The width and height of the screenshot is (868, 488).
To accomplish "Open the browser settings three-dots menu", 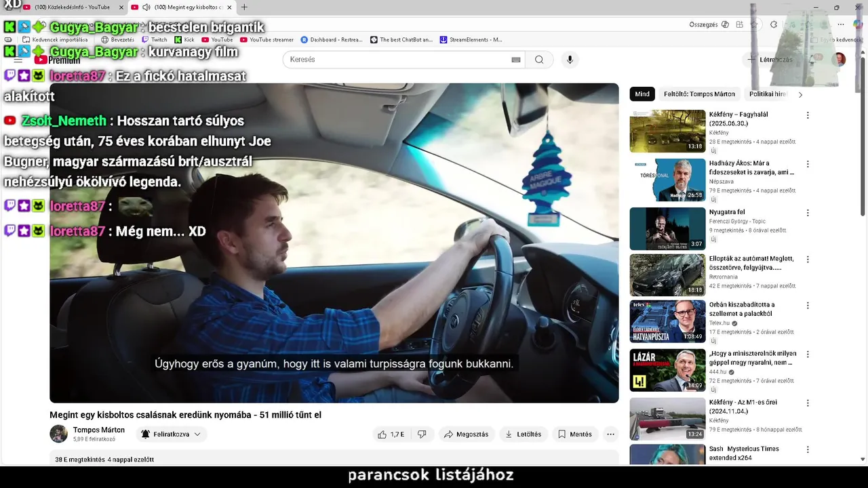I will point(840,24).
